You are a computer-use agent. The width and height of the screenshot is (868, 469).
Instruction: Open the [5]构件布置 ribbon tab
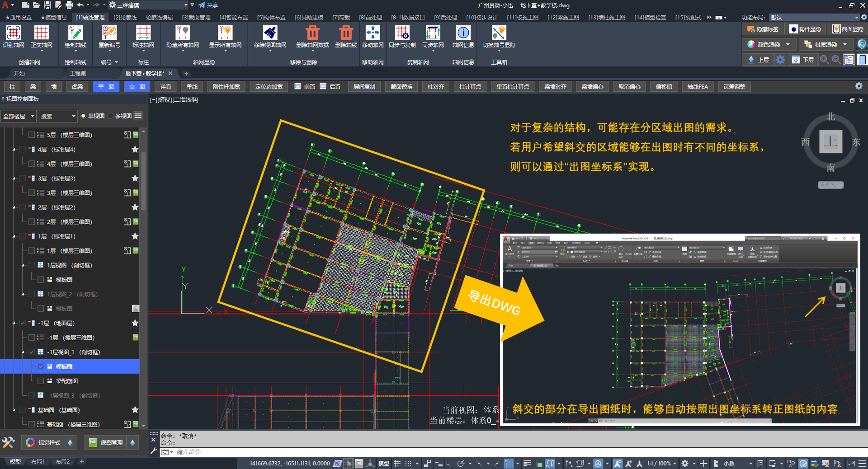(271, 17)
